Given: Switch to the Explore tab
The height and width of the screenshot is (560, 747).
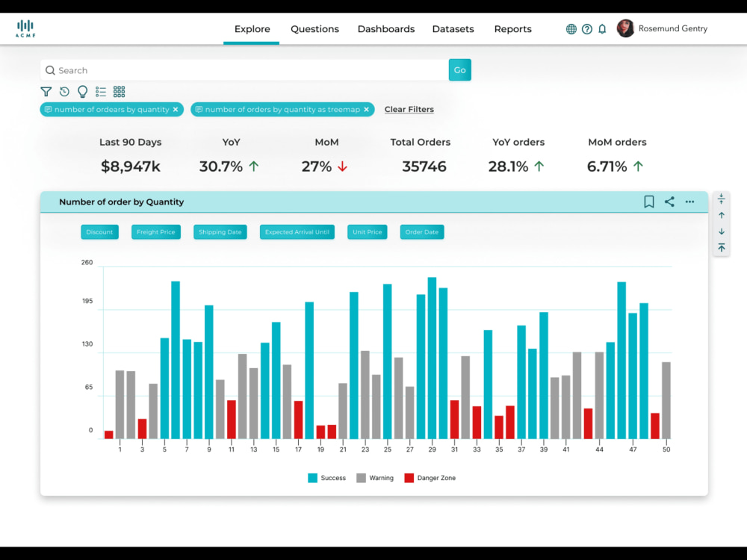Looking at the screenshot, I should (x=252, y=29).
